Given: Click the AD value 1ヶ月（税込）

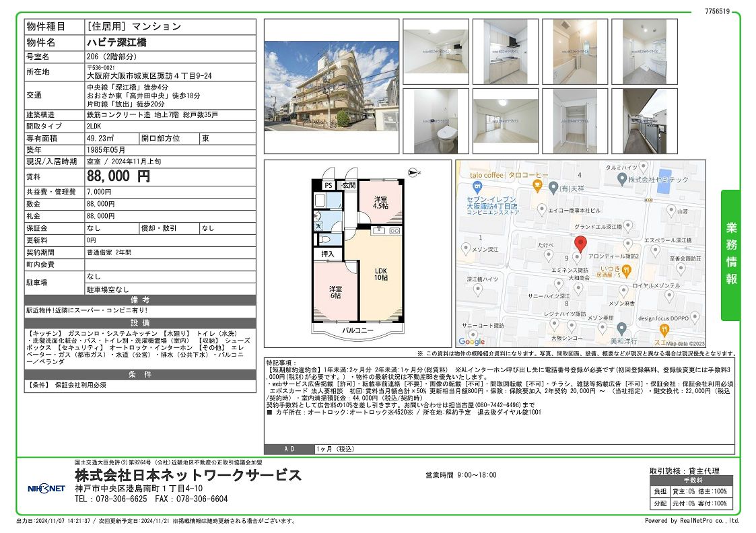Looking at the screenshot, I should coord(335,449).
